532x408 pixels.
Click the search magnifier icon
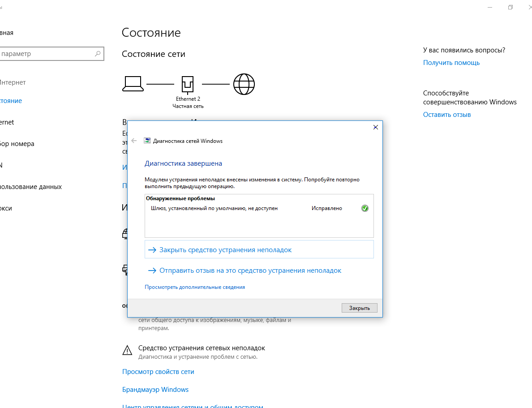pyautogui.click(x=98, y=54)
